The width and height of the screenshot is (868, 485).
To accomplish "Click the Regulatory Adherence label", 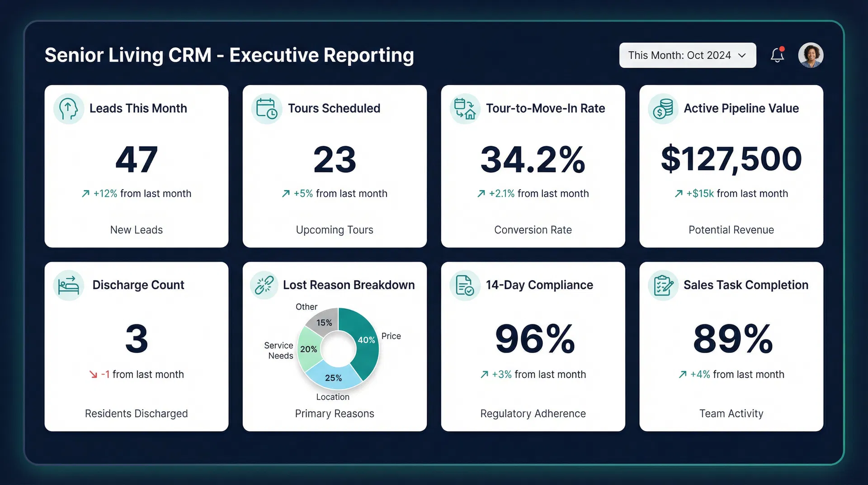I will click(533, 413).
